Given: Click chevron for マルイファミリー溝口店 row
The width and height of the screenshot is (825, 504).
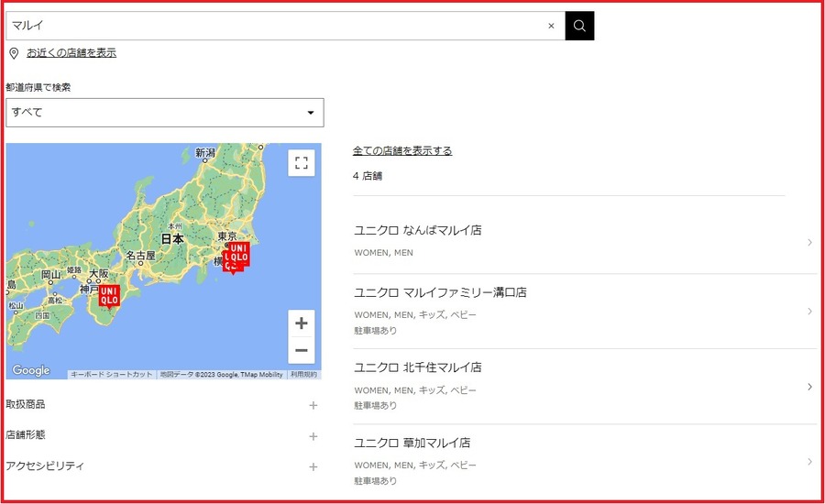Looking at the screenshot, I should pos(809,312).
